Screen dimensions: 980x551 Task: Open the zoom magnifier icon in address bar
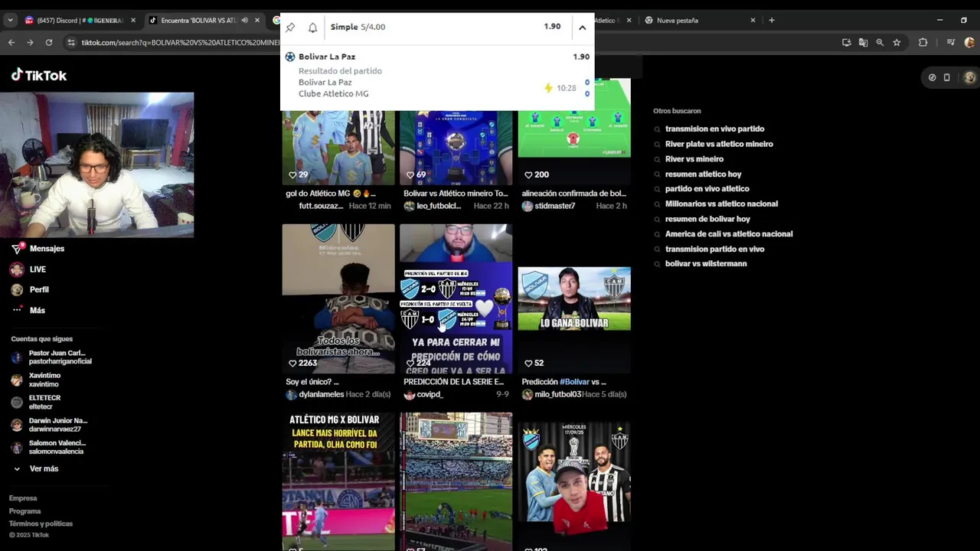(x=880, y=43)
